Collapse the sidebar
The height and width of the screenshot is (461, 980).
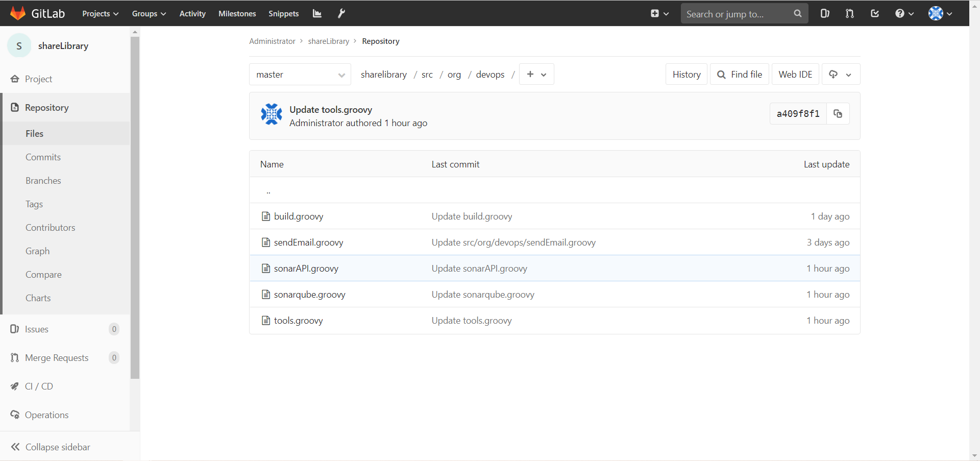point(50,447)
